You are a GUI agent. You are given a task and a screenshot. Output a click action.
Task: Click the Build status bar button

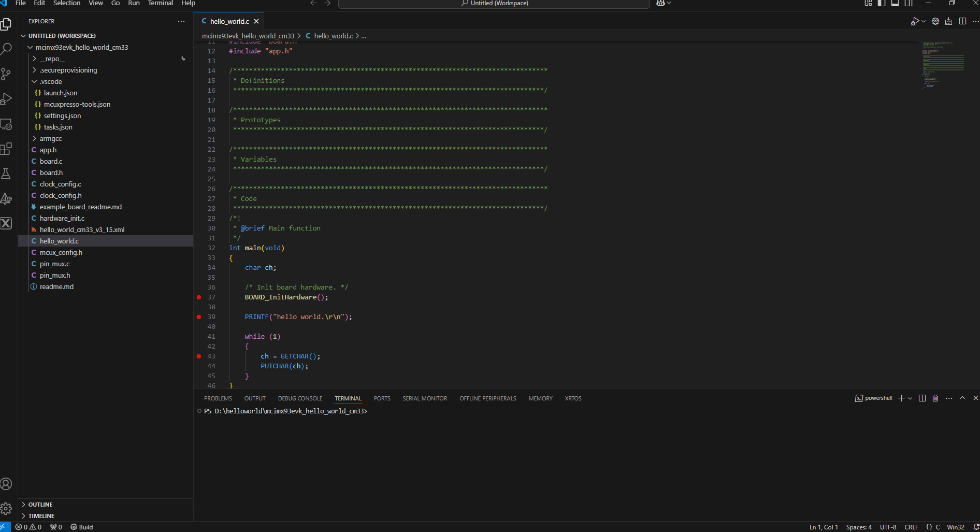[82, 527]
